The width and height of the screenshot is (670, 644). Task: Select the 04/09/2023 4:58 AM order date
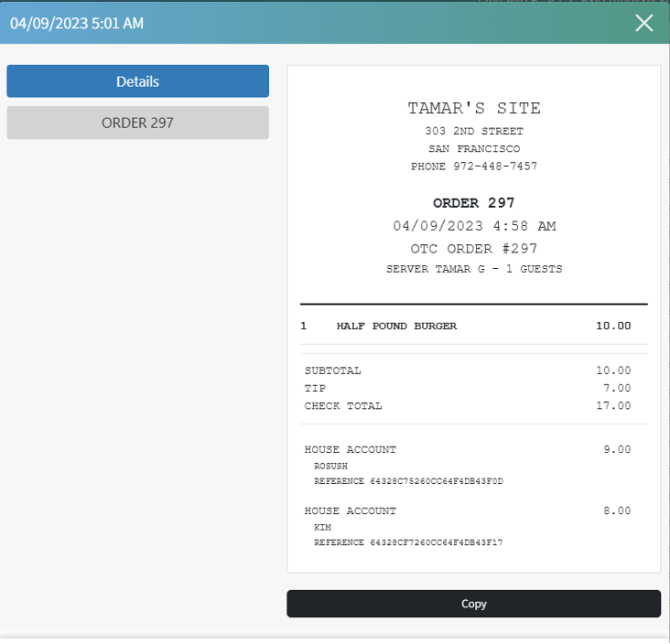coord(474,226)
